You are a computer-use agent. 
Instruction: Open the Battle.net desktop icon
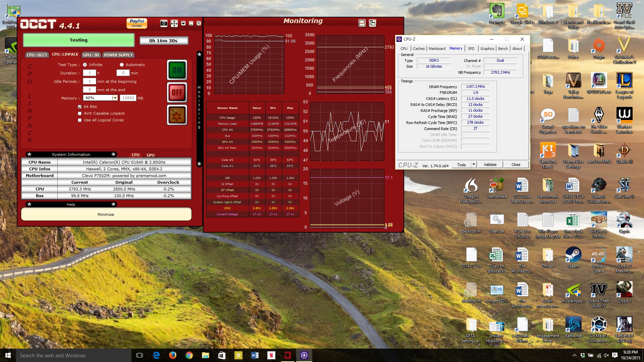[x=573, y=327]
